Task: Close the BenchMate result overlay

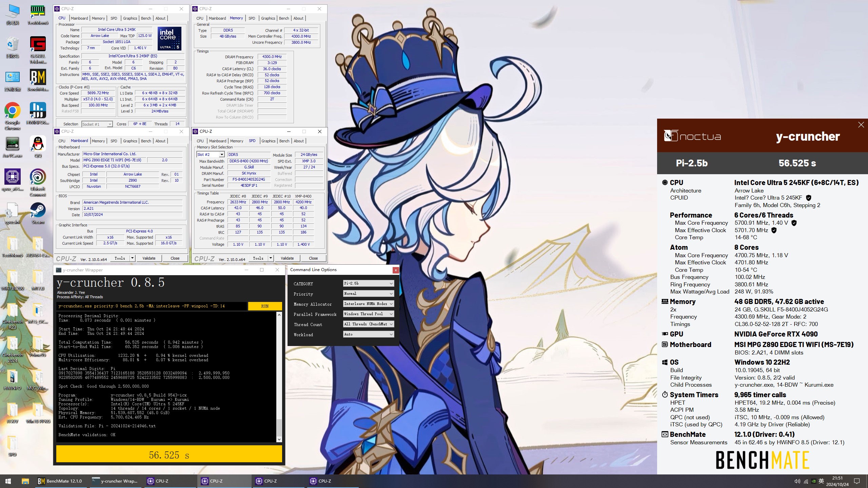Action: pyautogui.click(x=861, y=125)
